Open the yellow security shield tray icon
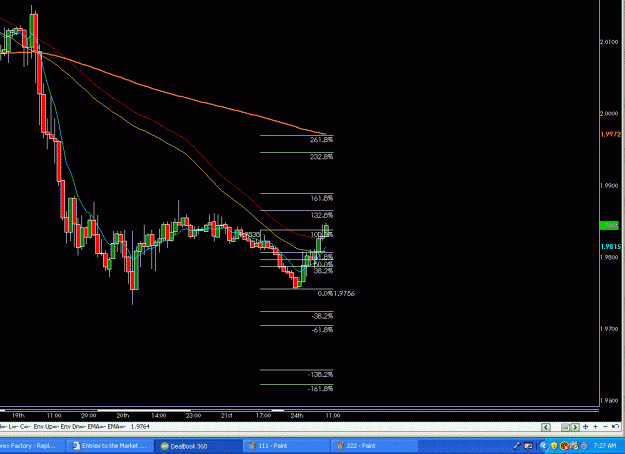Viewport: 625px width, 454px height. (x=554, y=446)
